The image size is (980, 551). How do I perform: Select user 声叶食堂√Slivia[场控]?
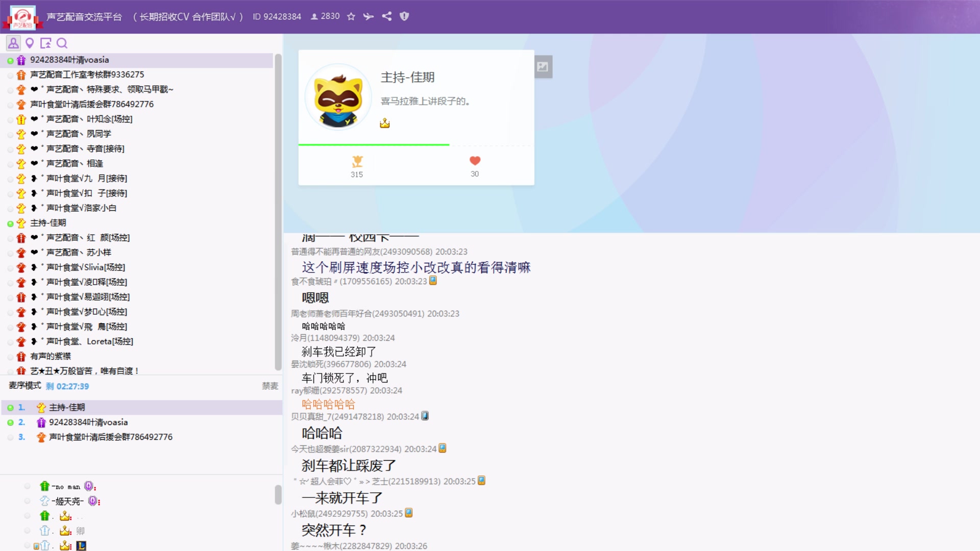coord(138,267)
